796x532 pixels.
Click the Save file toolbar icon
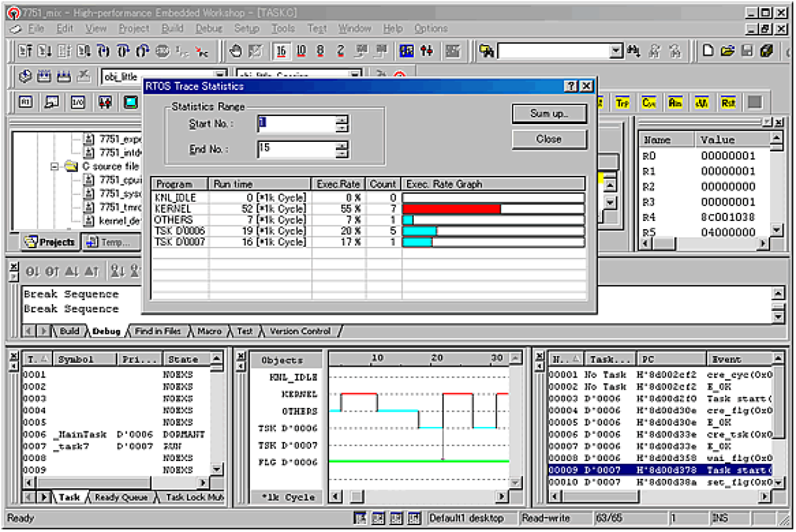747,50
